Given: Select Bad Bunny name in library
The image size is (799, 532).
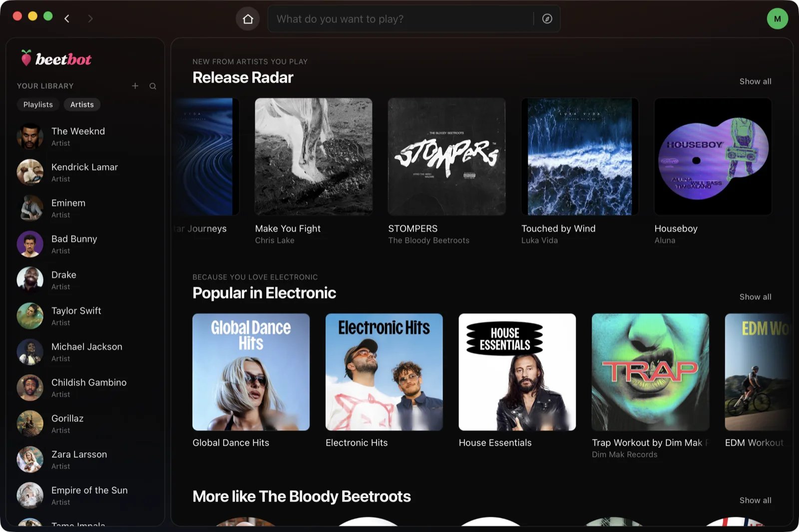Looking at the screenshot, I should point(74,239).
